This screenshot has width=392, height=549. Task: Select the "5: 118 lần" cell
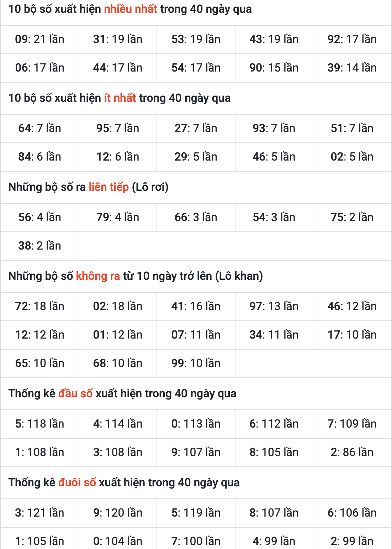pos(39,424)
